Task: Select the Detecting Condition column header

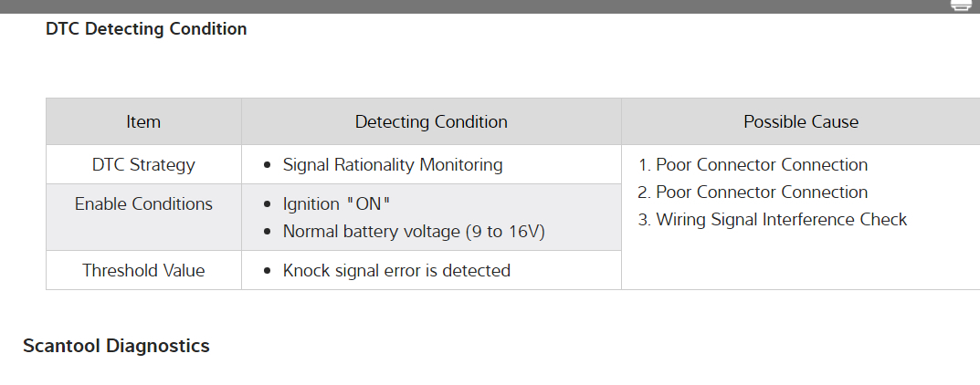Action: tap(431, 121)
